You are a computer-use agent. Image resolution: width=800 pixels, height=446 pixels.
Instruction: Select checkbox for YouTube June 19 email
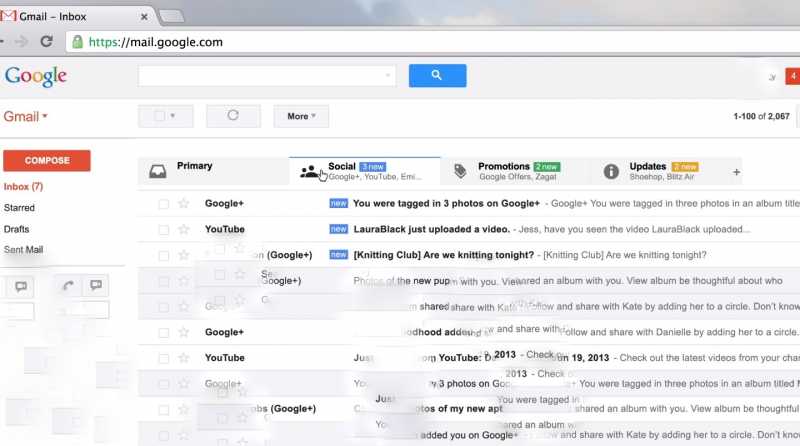coord(163,359)
